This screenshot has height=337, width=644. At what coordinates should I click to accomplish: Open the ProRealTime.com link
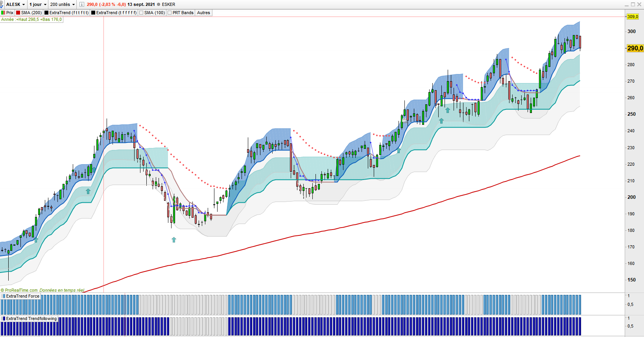[x=21, y=290]
